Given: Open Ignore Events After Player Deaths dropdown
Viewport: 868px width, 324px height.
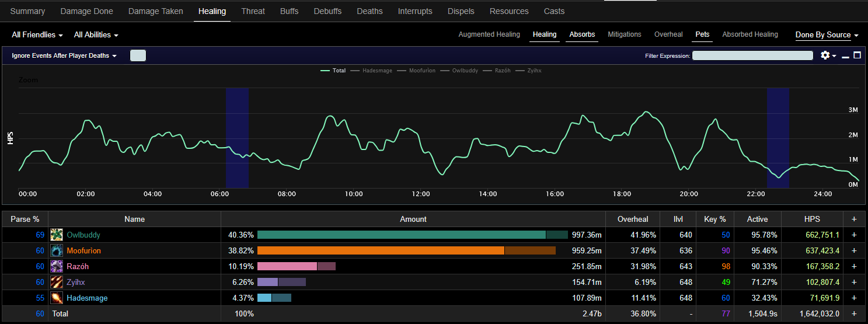Looking at the screenshot, I should tap(64, 55).
